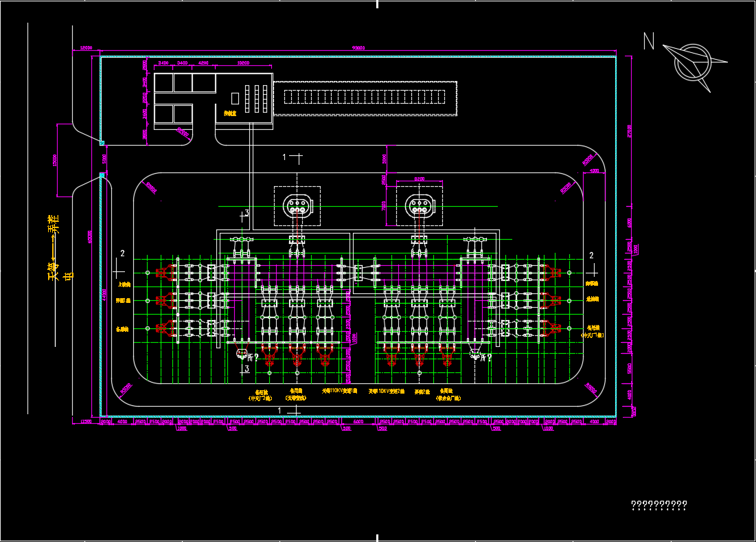This screenshot has width=756, height=542.
Task: Click the 5100 dimension near the gate
Action: point(104,159)
